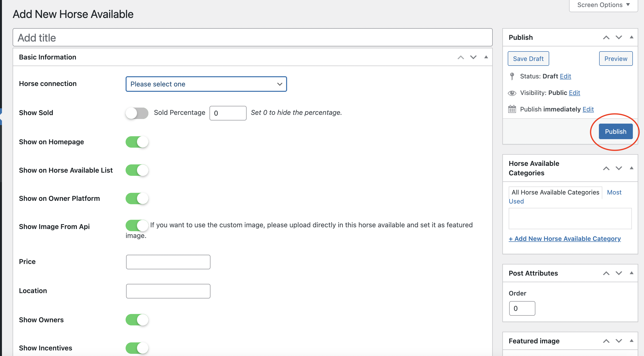
Task: Click the Sold Percentage number field
Action: [228, 113]
